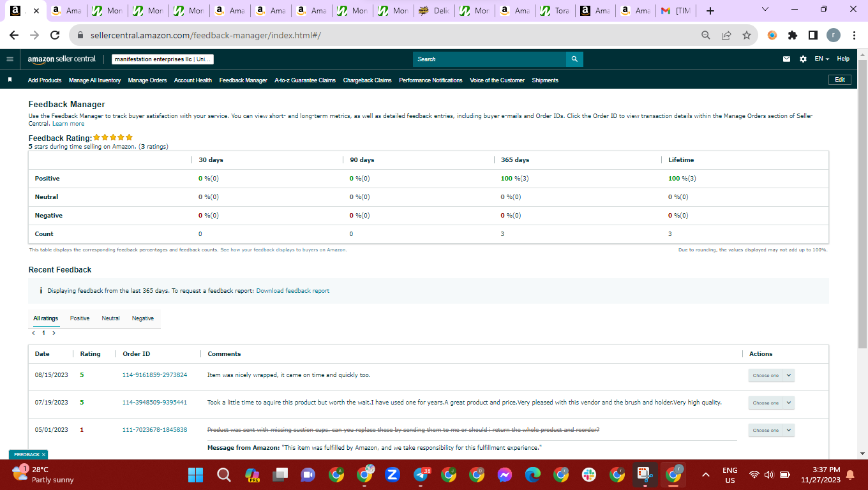Open Account Health
Screen dimensions: 868x490
pos(193,80)
